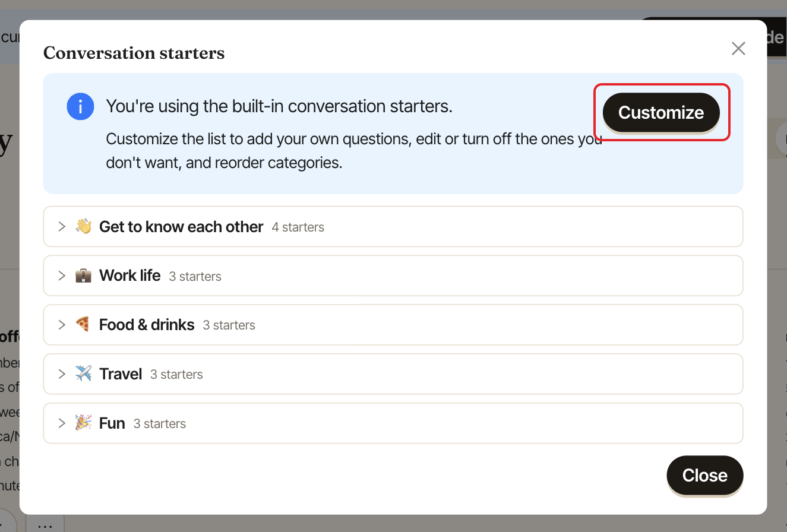The width and height of the screenshot is (787, 532).
Task: Click the "Customize the list to add" description
Action: point(354,151)
